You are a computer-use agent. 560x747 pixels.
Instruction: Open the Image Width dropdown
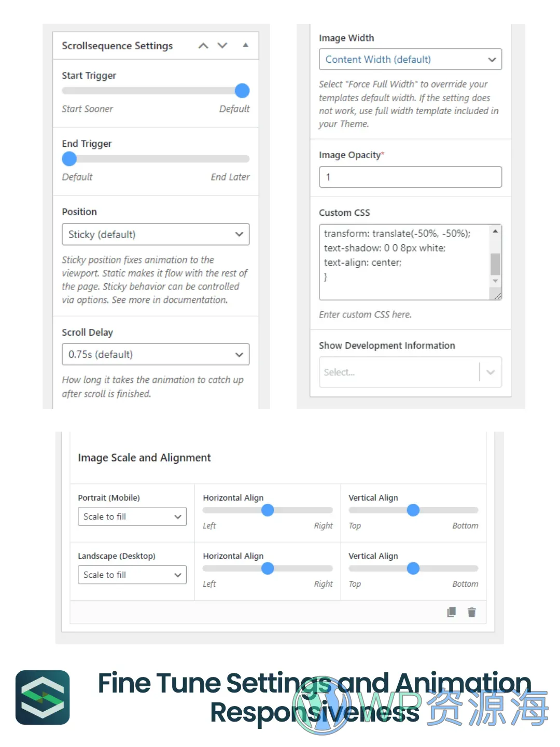pyautogui.click(x=410, y=60)
